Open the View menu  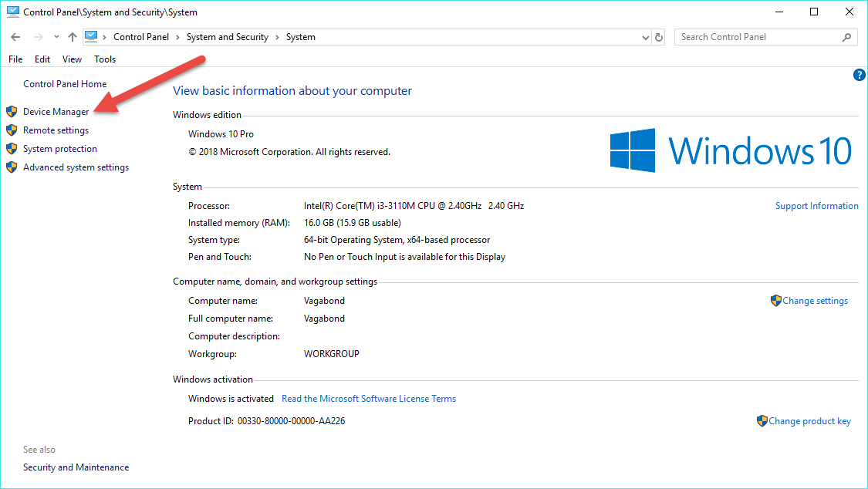pyautogui.click(x=72, y=59)
